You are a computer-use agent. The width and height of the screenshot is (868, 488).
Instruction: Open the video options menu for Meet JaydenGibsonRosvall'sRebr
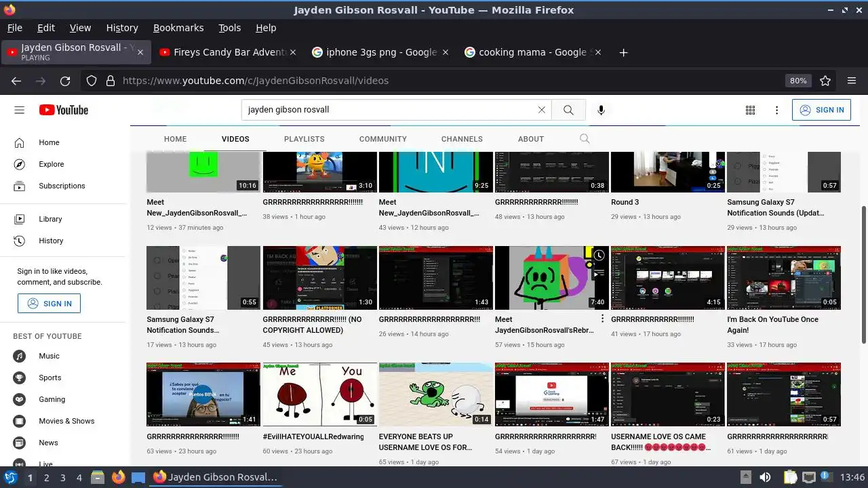click(x=602, y=319)
